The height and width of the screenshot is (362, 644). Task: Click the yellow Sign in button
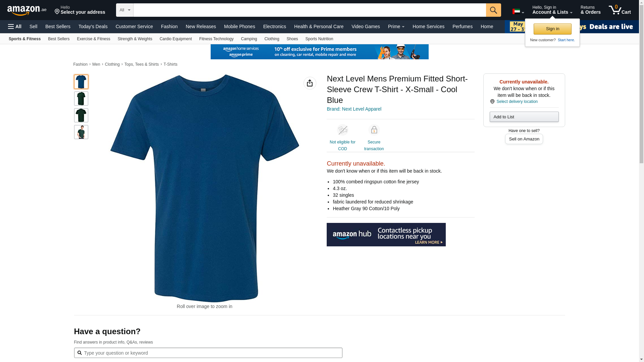click(x=552, y=29)
